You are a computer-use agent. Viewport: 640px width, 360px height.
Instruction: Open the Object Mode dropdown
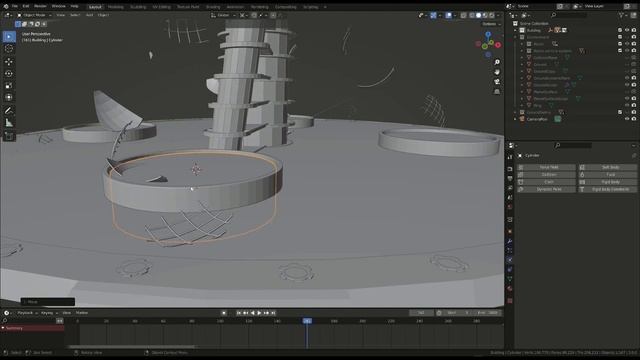click(x=34, y=15)
